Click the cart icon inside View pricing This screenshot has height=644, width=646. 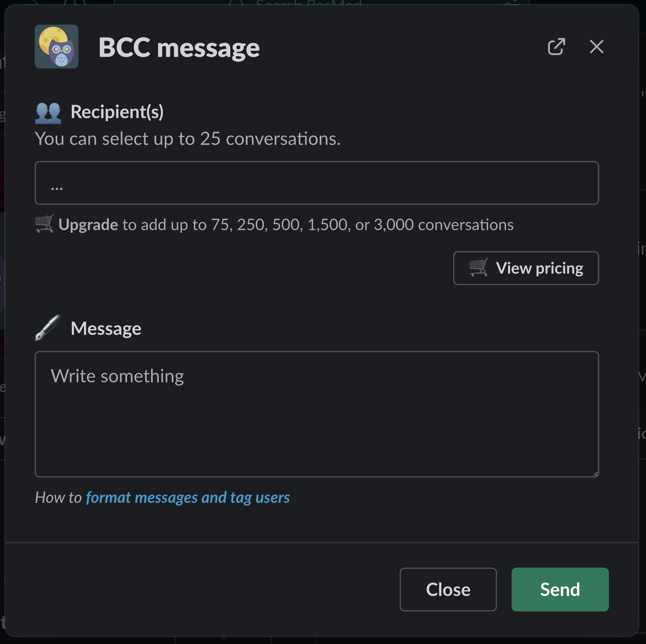pos(478,268)
